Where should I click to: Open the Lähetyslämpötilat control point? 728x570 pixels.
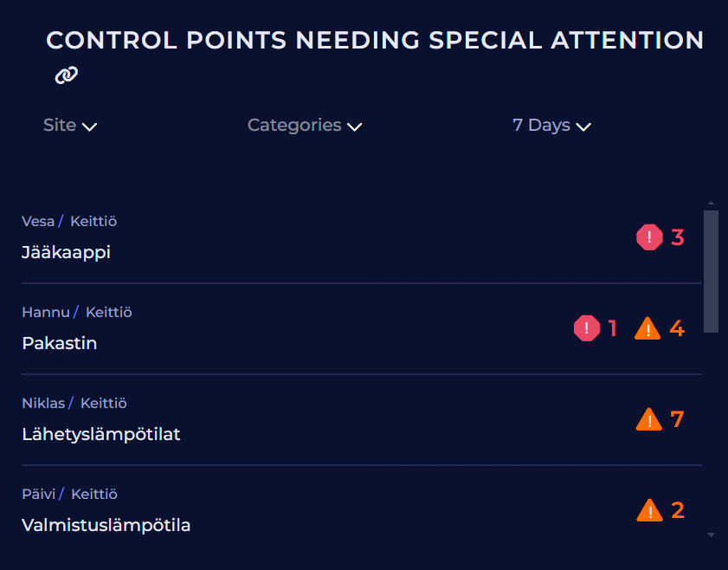pos(100,434)
